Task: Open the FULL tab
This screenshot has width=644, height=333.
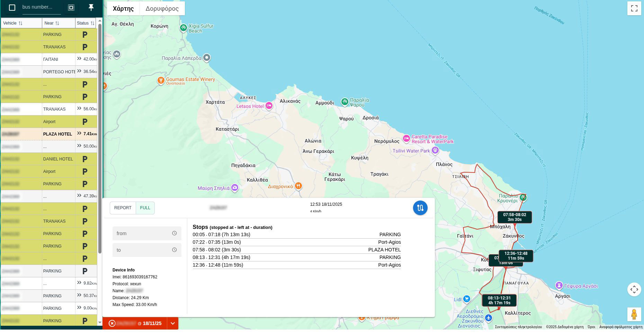Action: [145, 208]
